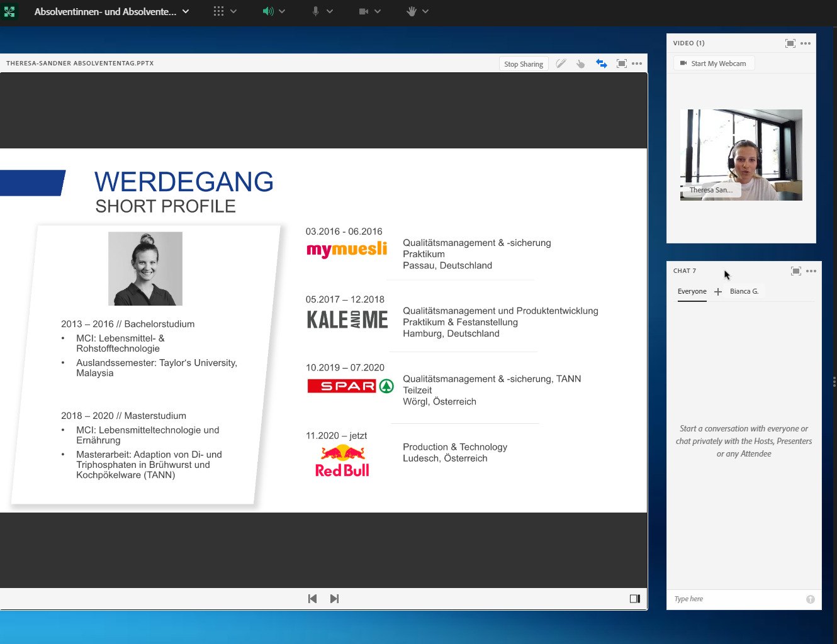
Task: Select Theresa San... video thumbnail
Action: 741,155
